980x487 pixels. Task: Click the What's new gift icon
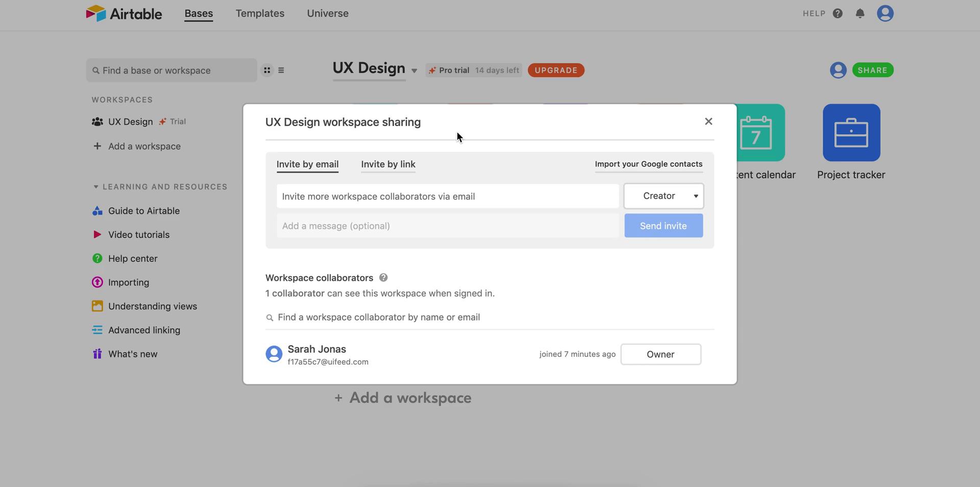pos(97,354)
